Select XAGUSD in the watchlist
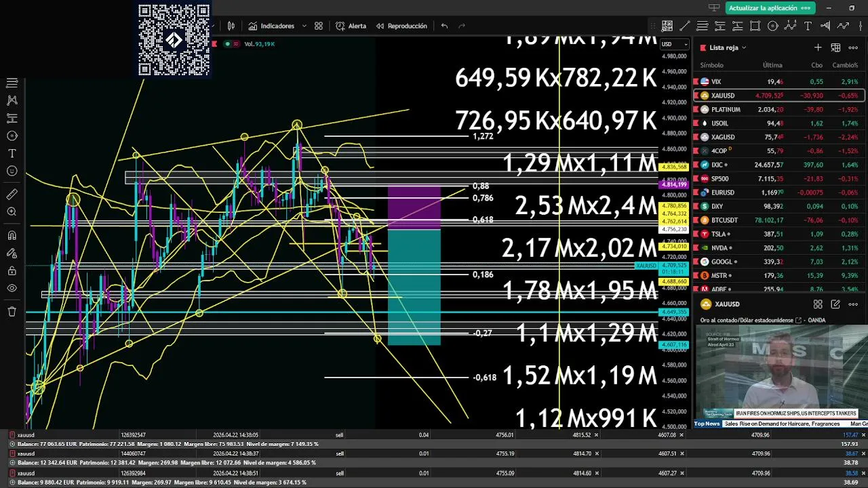 pyautogui.click(x=778, y=137)
